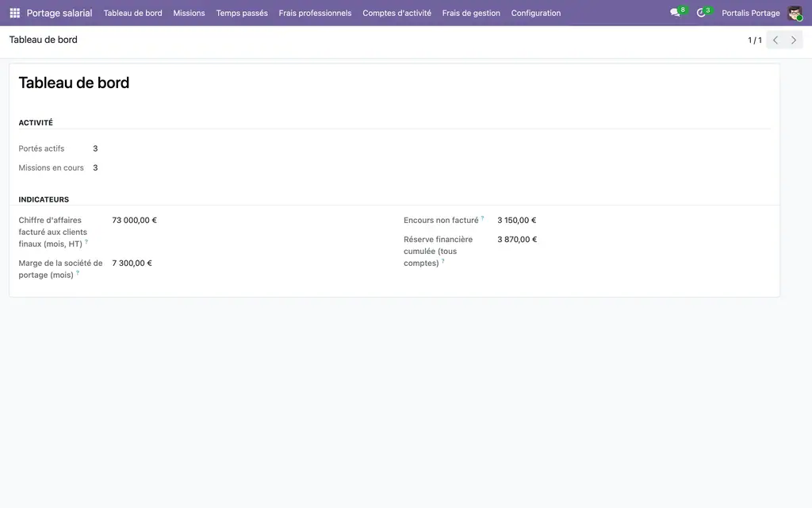Viewport: 812px width, 508px height.
Task: Click the Chiffre d'affaires facturé label
Action: [x=53, y=233]
